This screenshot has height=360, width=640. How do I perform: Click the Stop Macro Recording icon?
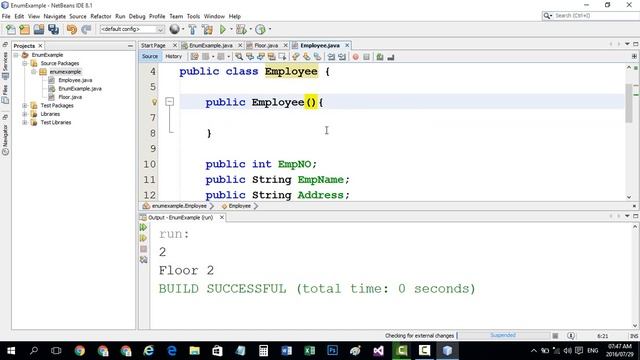[367, 57]
